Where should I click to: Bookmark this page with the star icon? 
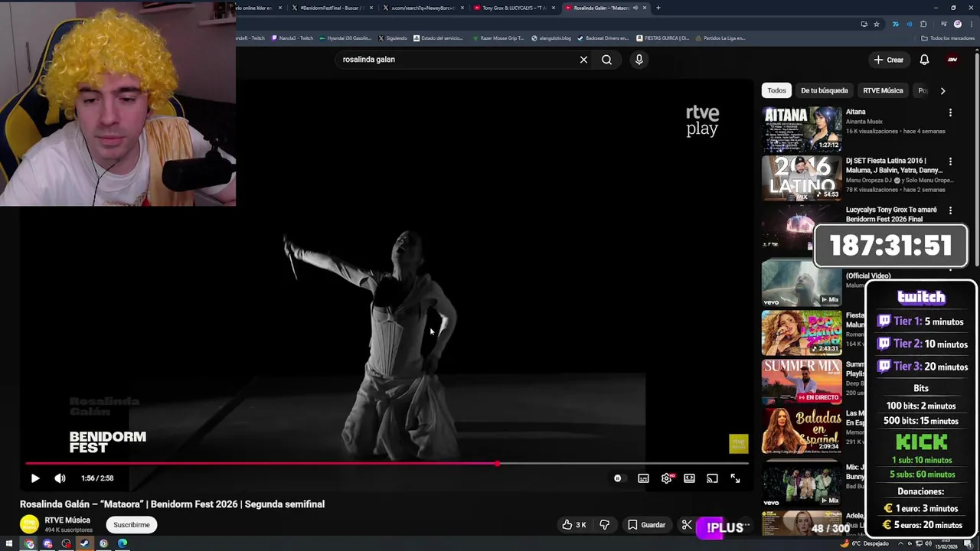click(x=877, y=24)
